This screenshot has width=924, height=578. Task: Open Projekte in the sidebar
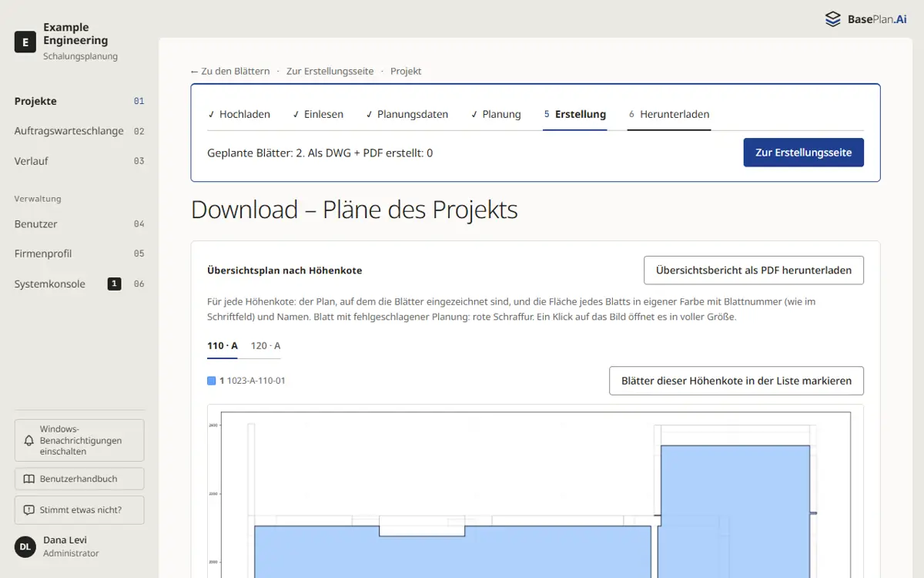pyautogui.click(x=79, y=101)
